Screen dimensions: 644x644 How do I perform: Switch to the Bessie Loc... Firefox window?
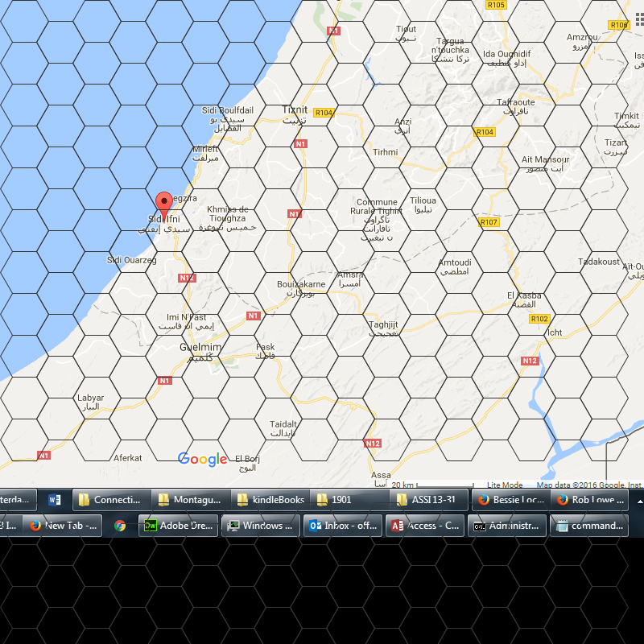pos(511,500)
